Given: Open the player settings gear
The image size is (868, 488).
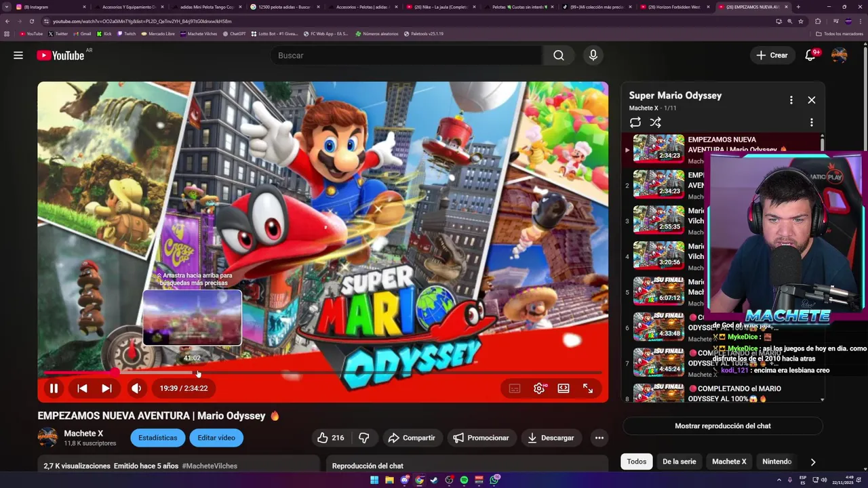Looking at the screenshot, I should coord(539,388).
